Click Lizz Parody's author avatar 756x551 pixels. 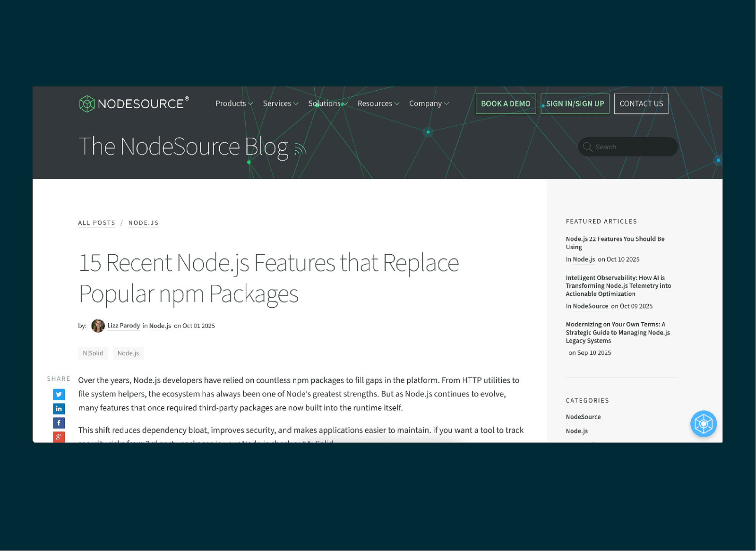pyautogui.click(x=98, y=326)
